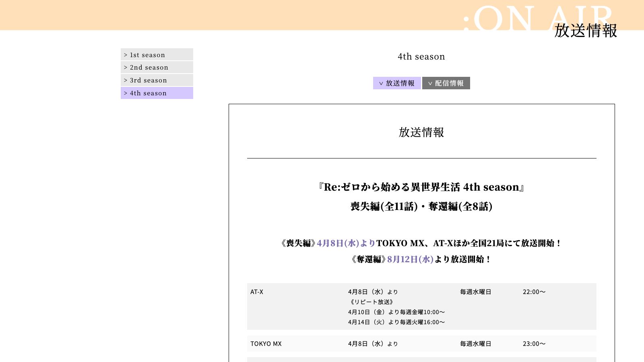Click the 23:00～ broadcast time
The width and height of the screenshot is (644, 362).
point(534,344)
